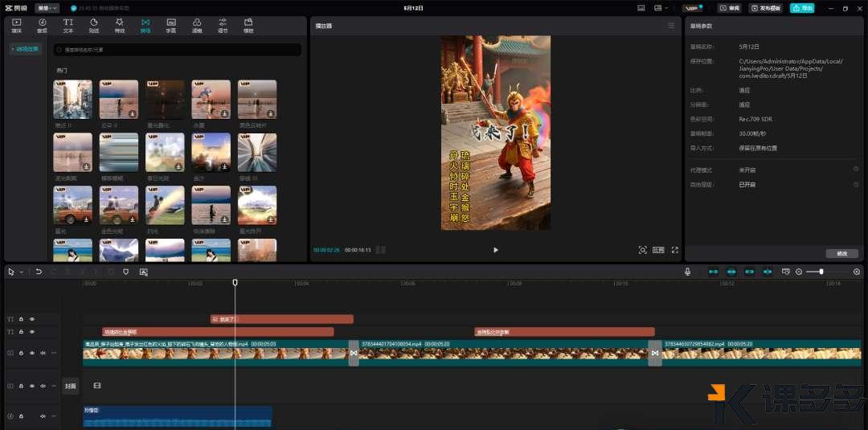868x430 pixels.
Task: Toggle the second teal timeline snap button
Action: 731,272
